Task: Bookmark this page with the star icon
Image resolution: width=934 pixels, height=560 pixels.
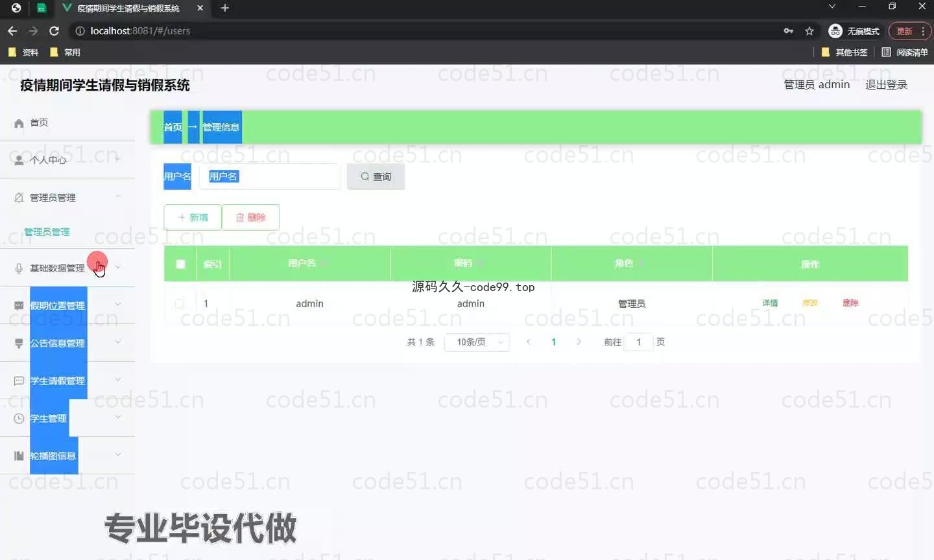Action: click(x=809, y=30)
